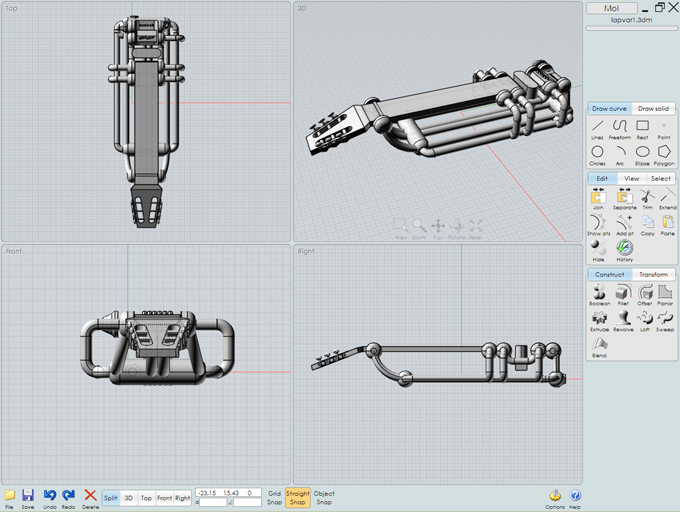This screenshot has height=512, width=680.
Task: Show only the 3D viewport
Action: tap(128, 497)
